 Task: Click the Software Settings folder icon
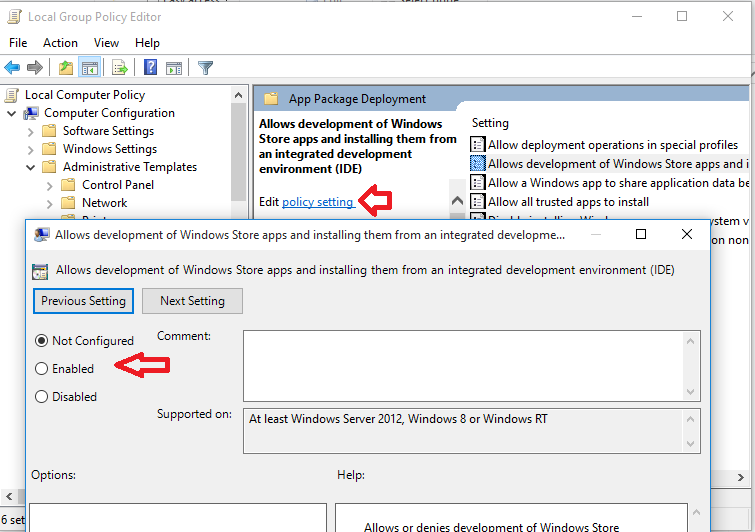(49, 131)
